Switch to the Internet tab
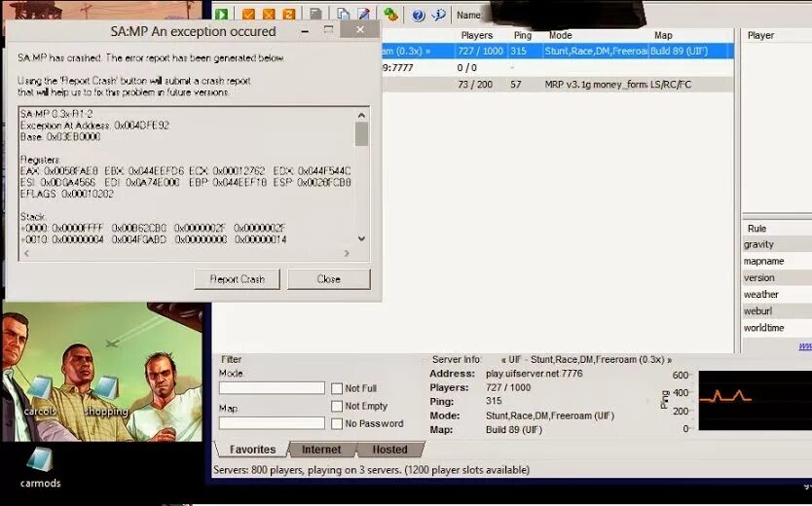Screen dimensions: 812x506 pyautogui.click(x=321, y=450)
